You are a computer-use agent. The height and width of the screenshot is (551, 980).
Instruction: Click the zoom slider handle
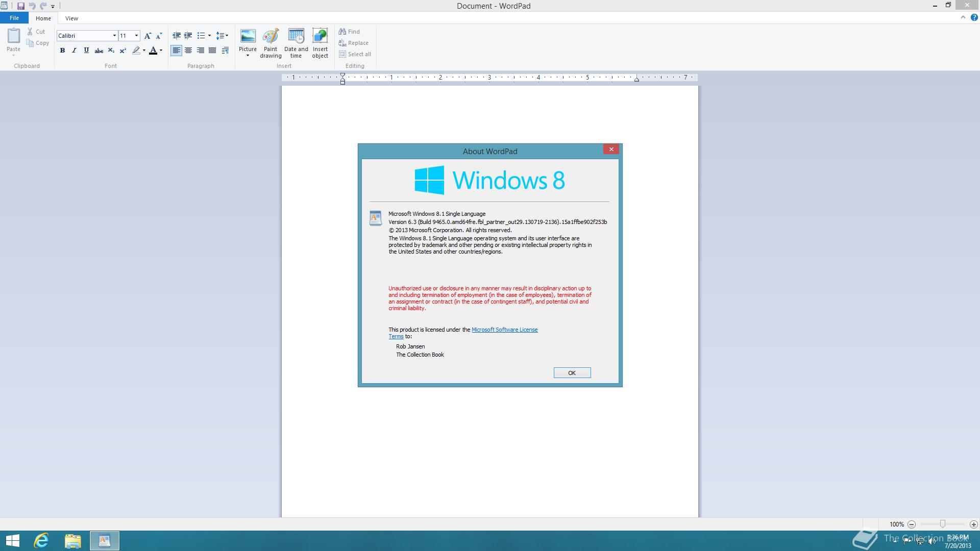[943, 524]
